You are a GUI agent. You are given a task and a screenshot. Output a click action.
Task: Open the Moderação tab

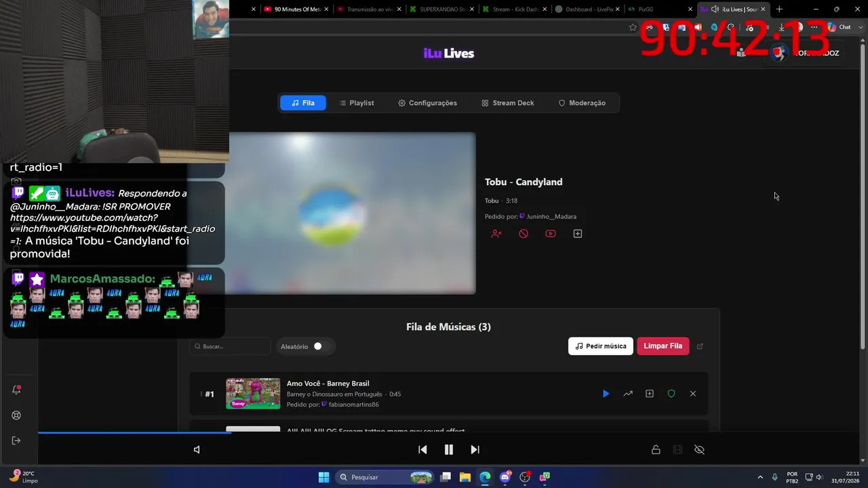[x=582, y=103]
